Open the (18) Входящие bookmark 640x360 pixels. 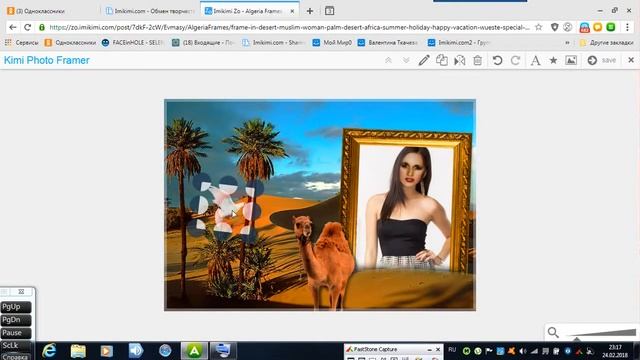(204, 42)
